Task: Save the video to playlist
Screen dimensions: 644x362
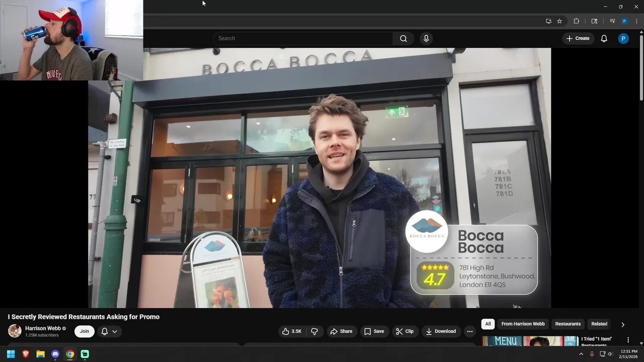Action: tap(374, 331)
